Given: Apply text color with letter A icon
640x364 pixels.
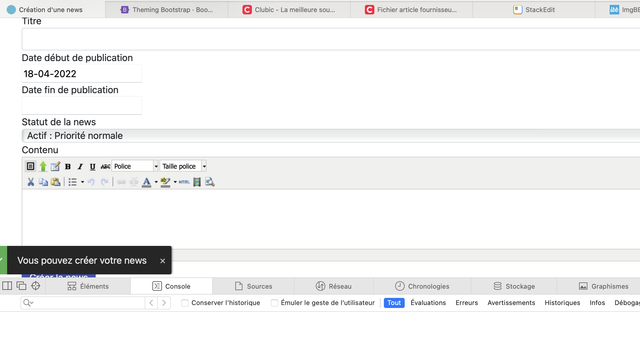Looking at the screenshot, I should click(147, 182).
